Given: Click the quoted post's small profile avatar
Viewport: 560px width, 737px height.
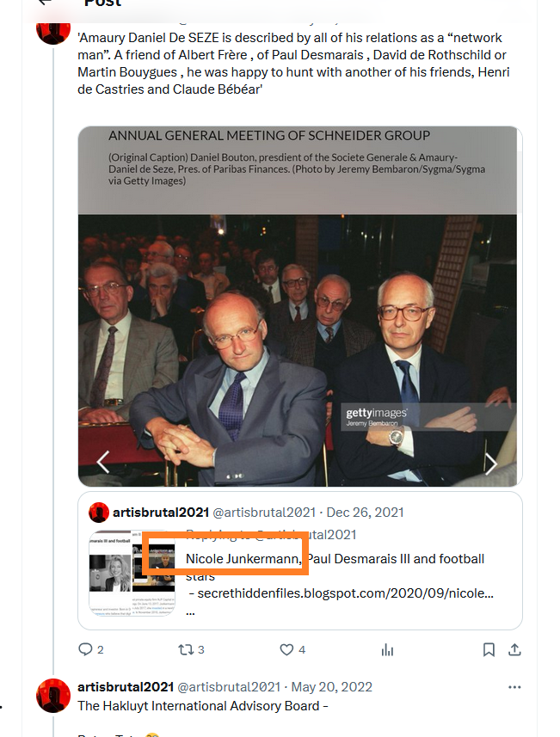Looking at the screenshot, I should [99, 513].
